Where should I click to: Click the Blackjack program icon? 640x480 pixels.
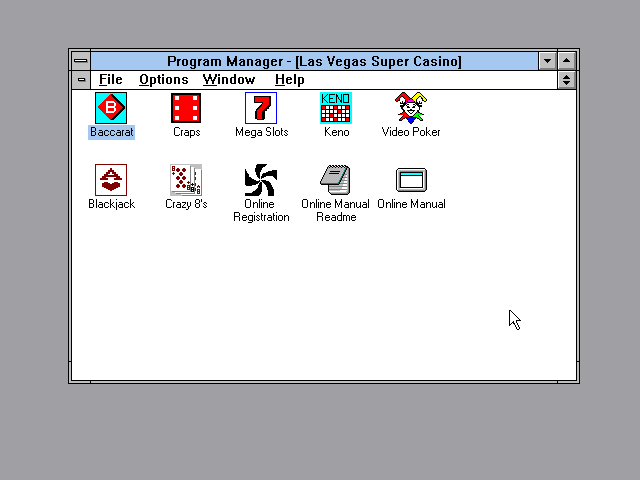pos(111,180)
